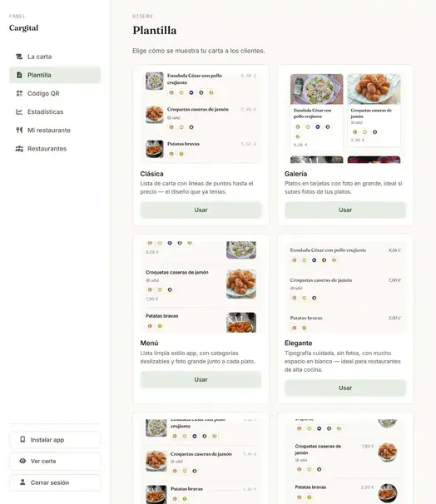Click the Mi restaurante fork-and-knife icon
436x504 pixels.
(x=19, y=131)
